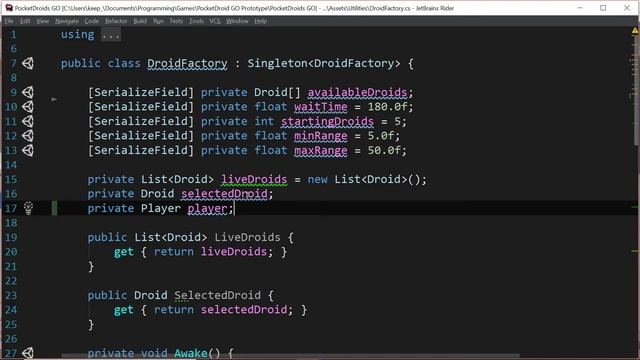Click the startingDroids field name
The image size is (640, 360).
coord(327,122)
